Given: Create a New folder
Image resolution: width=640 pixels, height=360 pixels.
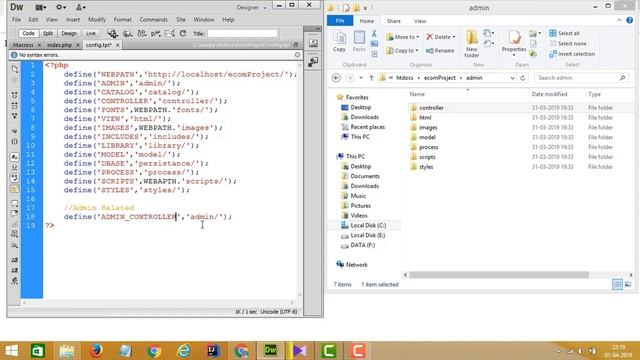Looking at the screenshot, I should click(471, 44).
